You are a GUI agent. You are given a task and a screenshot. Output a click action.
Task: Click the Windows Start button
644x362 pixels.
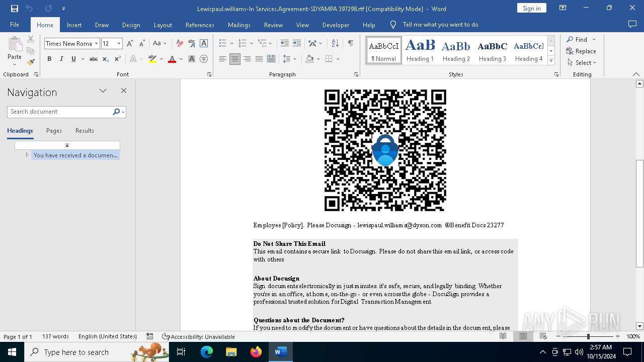[x=12, y=352]
